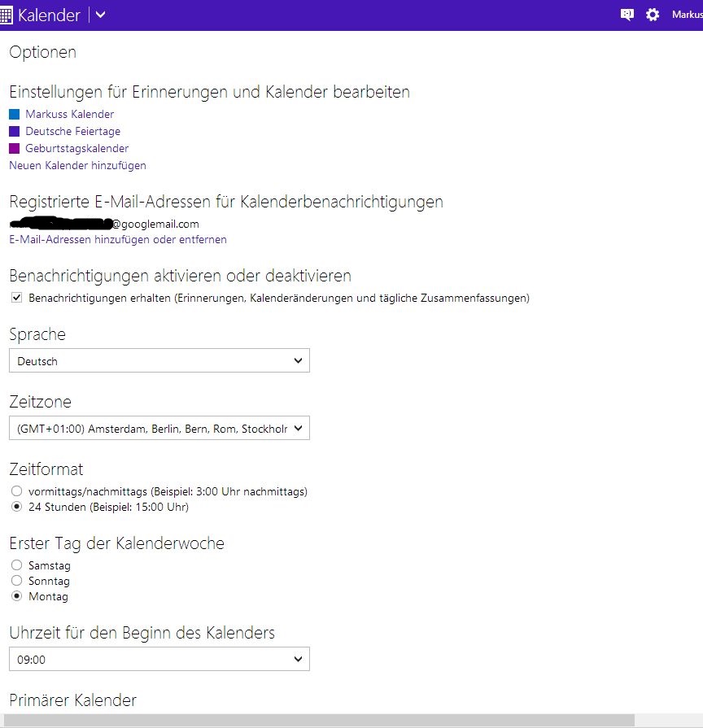Open the calendar start time dropdown 09:00
This screenshot has width=703, height=728.
point(159,659)
